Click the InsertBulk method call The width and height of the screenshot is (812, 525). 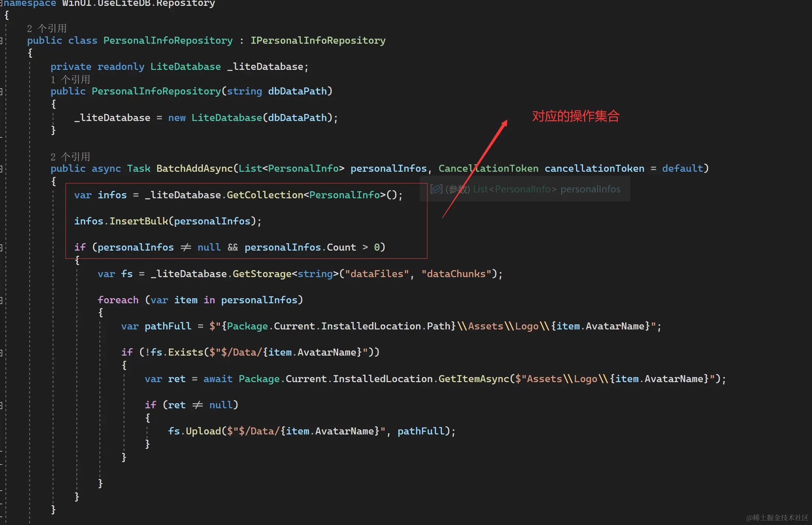pos(138,221)
